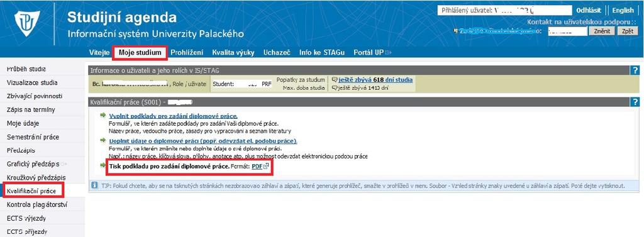Click the info icon next to the TIP text
The image size is (644, 237).
(94, 185)
